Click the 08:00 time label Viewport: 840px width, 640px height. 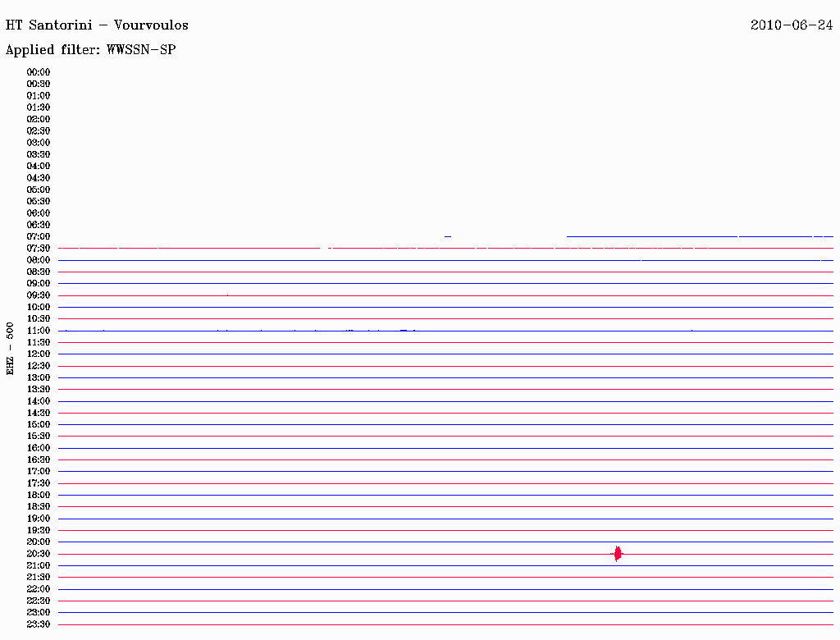pyautogui.click(x=39, y=260)
